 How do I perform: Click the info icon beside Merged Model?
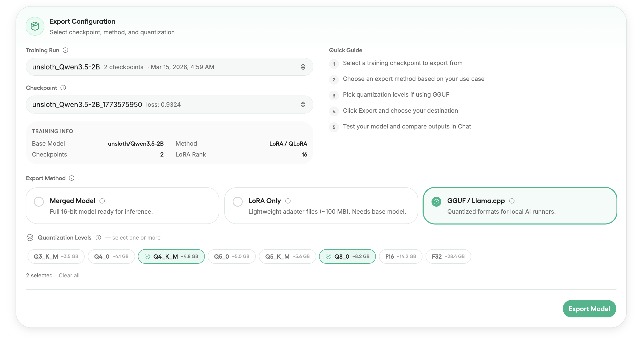click(102, 201)
